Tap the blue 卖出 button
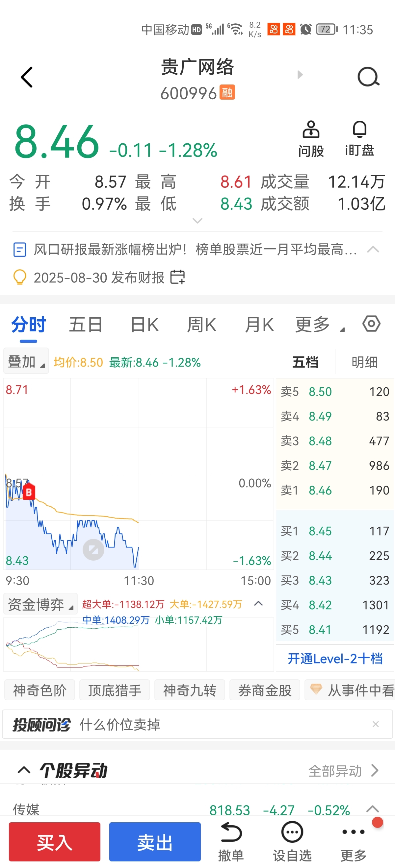 [x=155, y=842]
